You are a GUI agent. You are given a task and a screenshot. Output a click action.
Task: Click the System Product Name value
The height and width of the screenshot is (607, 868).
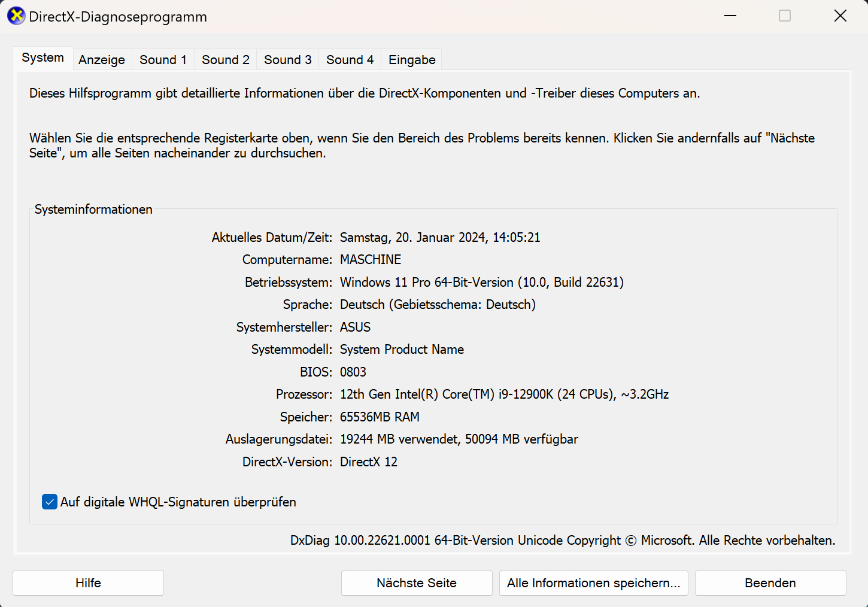click(x=402, y=350)
